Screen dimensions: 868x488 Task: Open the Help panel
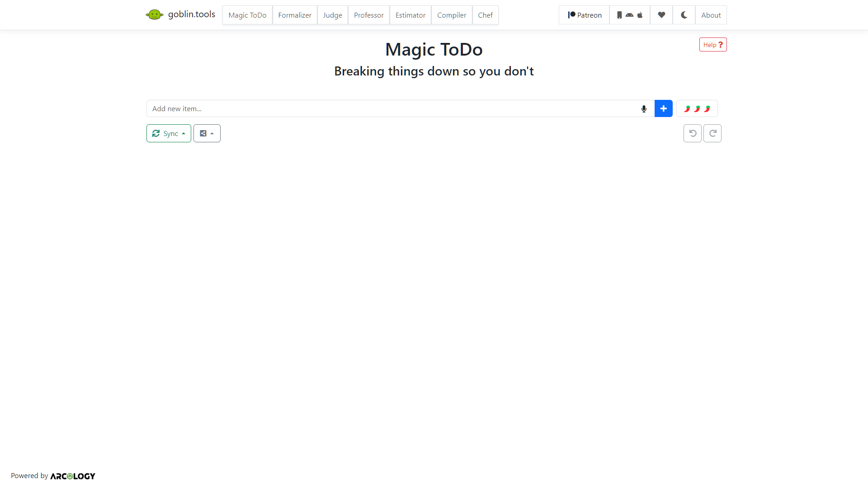point(712,44)
